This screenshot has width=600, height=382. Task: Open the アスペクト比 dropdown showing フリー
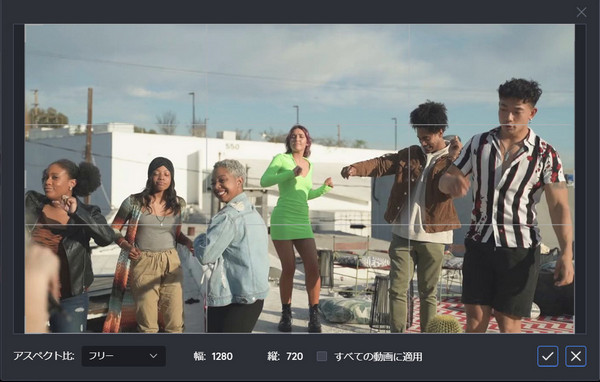[x=124, y=356]
